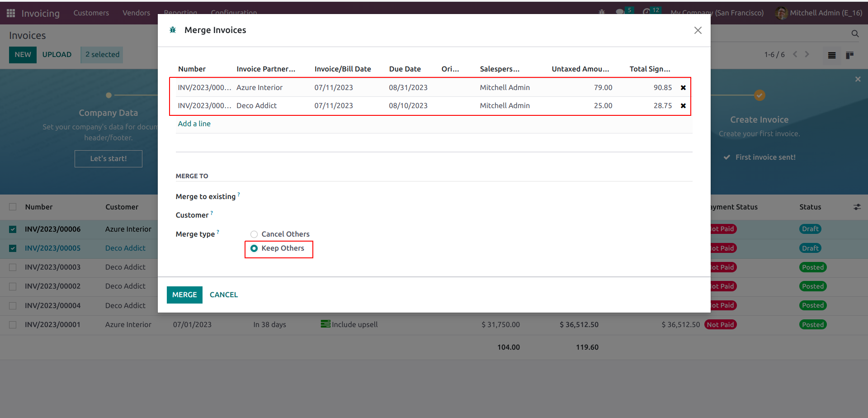
Task: Show help tooltip for Merge to existing
Action: click(239, 194)
